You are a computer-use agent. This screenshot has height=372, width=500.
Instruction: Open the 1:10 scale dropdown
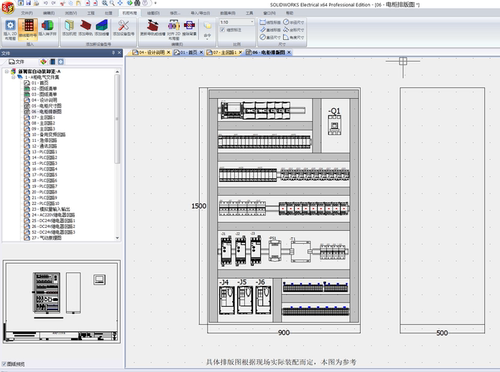(252, 22)
